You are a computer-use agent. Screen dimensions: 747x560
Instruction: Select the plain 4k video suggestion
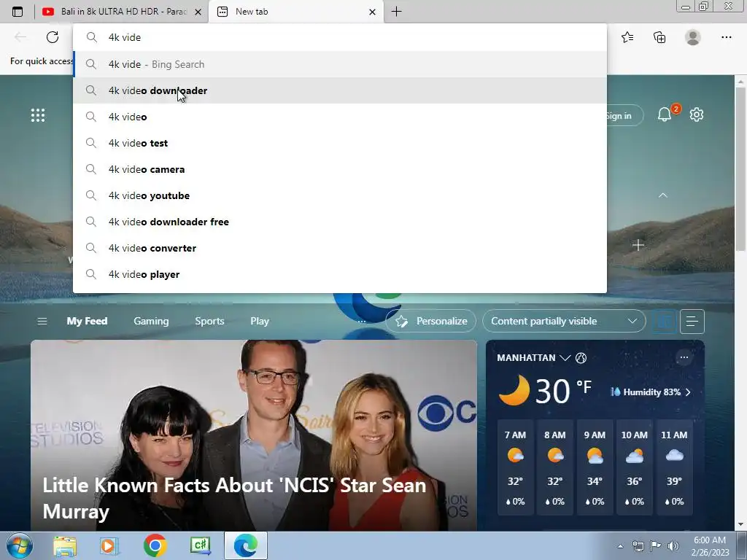coord(340,117)
